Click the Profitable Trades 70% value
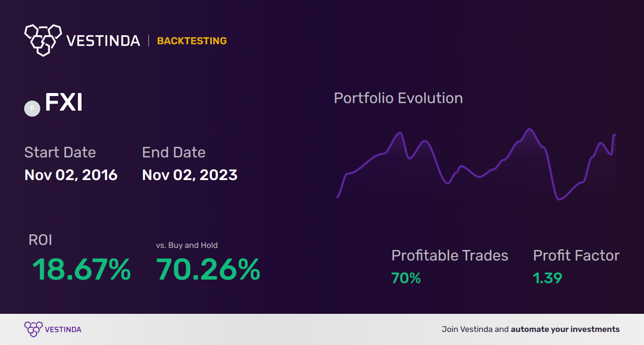The width and height of the screenshot is (644, 345). click(x=406, y=278)
